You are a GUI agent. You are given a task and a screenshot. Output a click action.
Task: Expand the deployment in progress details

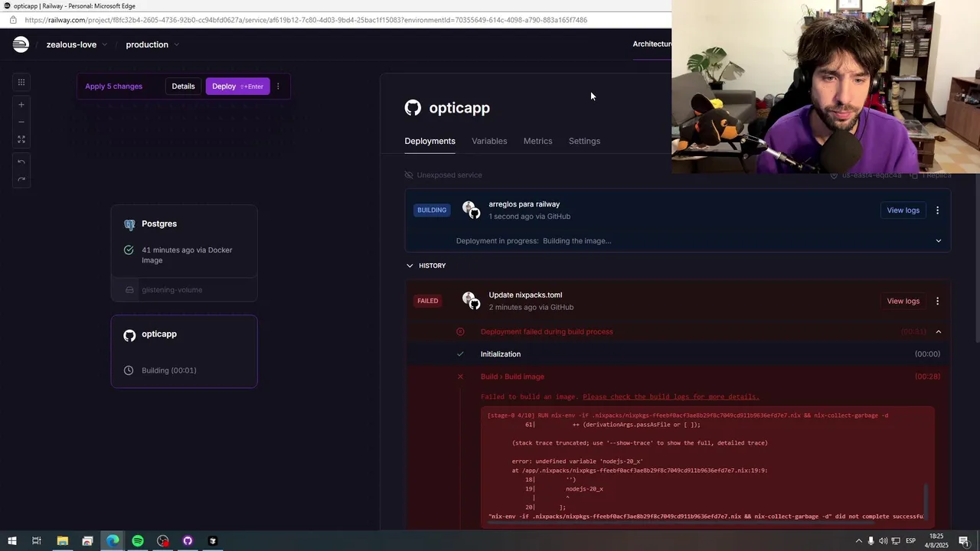click(x=939, y=241)
